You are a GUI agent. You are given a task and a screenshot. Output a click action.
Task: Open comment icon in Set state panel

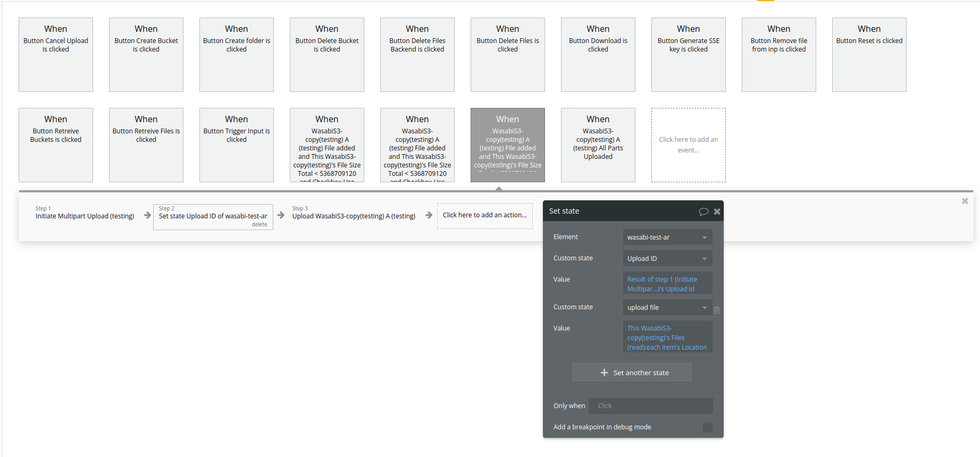click(703, 211)
